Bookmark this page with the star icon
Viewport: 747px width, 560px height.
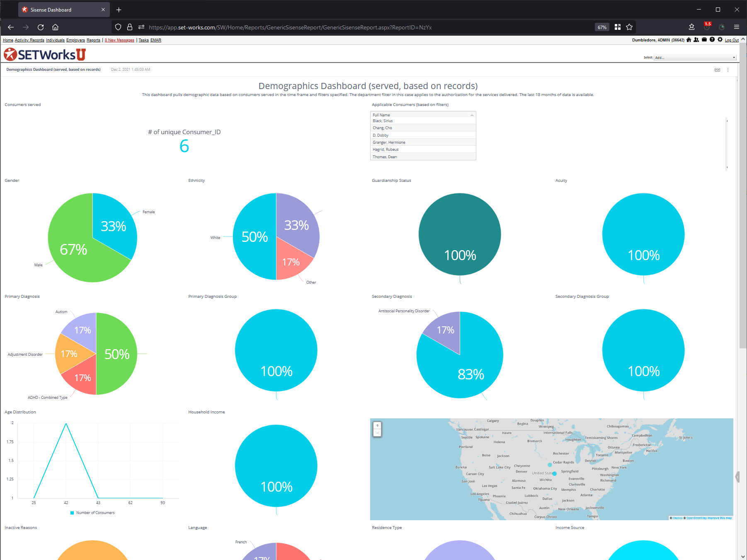(629, 27)
